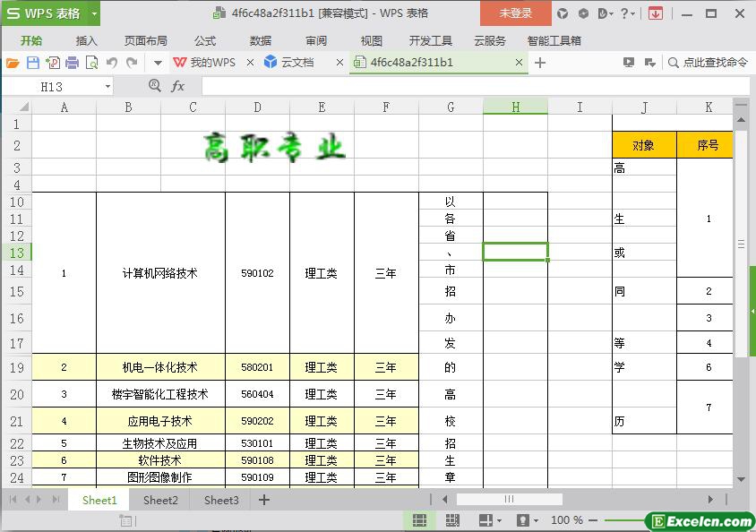Open a new document tab with plus
Screen dimensions: 756x532
tap(540, 63)
